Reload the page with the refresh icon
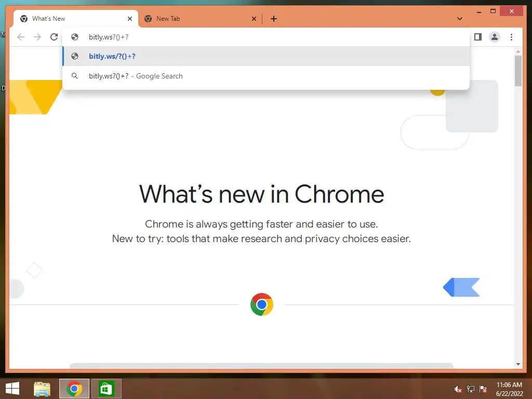This screenshot has height=399, width=532. [x=54, y=37]
